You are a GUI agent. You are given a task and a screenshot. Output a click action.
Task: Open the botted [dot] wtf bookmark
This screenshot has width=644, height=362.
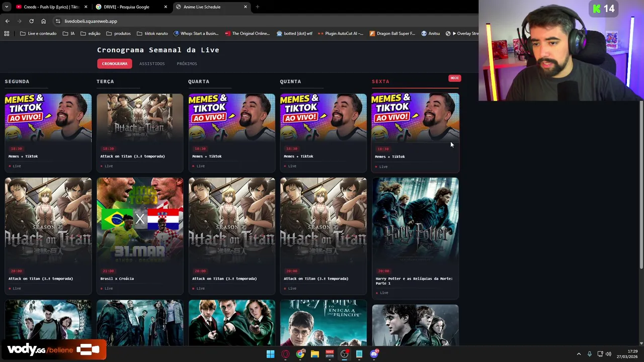point(294,34)
